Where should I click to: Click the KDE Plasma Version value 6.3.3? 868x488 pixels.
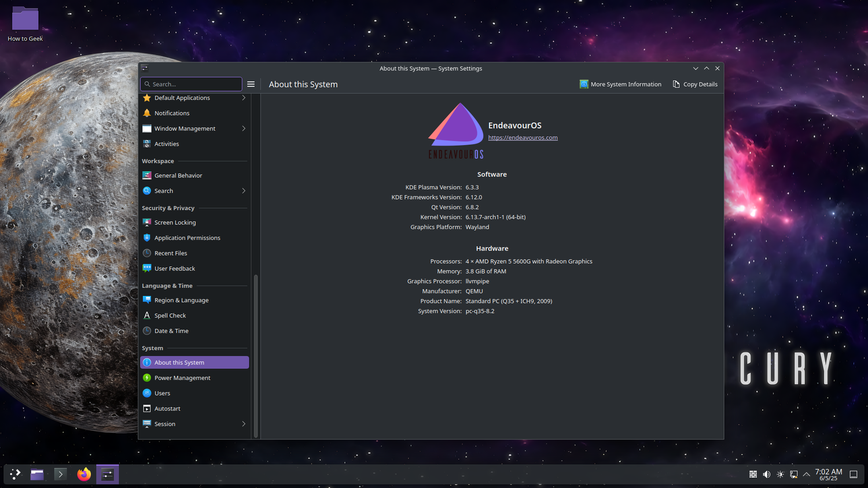pos(472,187)
